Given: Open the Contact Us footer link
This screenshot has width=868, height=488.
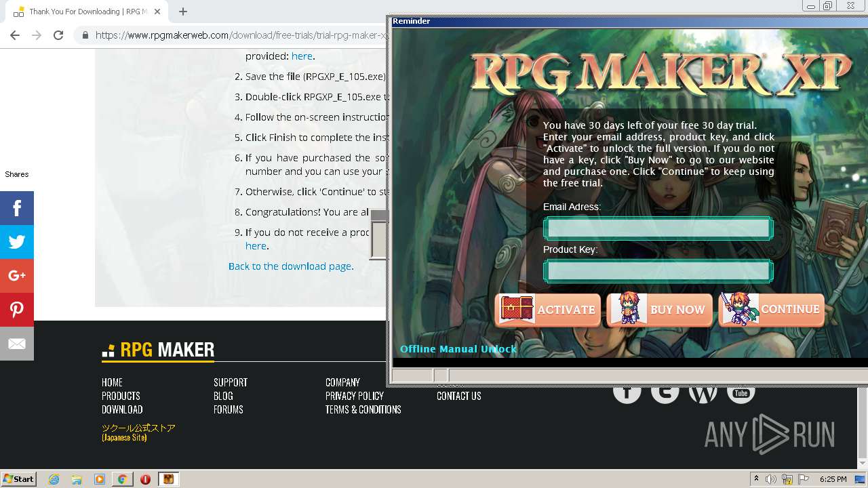Looking at the screenshot, I should 459,396.
